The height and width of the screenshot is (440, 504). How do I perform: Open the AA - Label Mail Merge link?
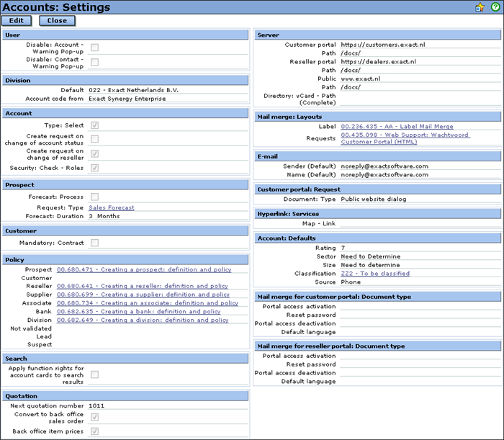coord(397,126)
